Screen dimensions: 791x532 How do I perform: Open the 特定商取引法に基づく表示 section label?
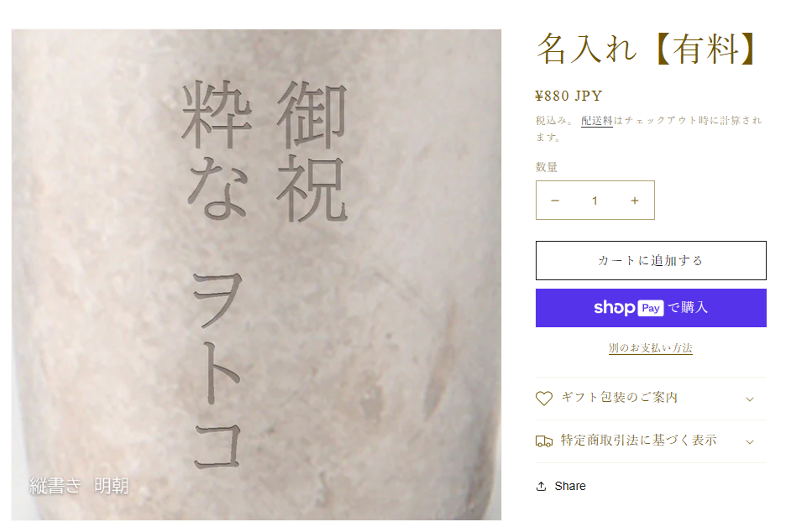pyautogui.click(x=639, y=441)
